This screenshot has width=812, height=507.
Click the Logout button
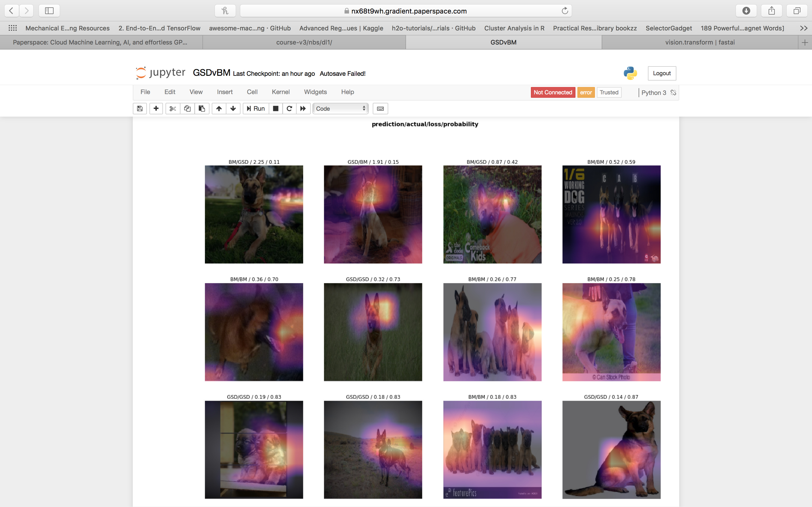(661, 73)
